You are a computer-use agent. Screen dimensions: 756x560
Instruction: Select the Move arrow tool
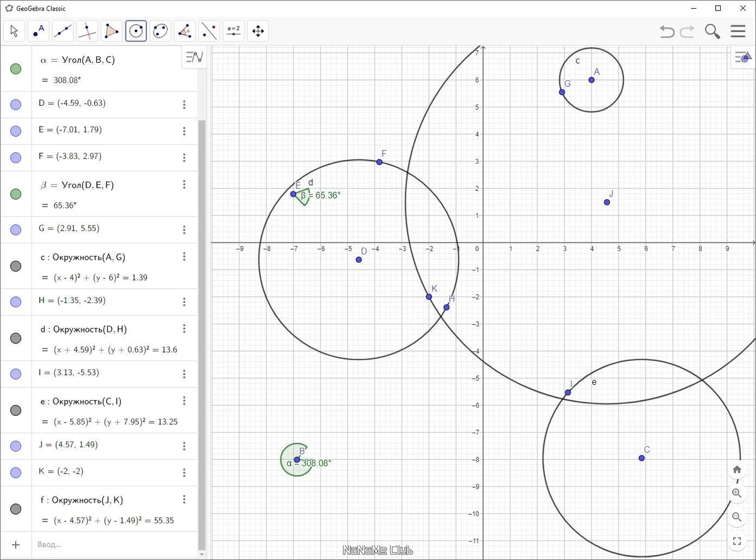click(x=14, y=31)
